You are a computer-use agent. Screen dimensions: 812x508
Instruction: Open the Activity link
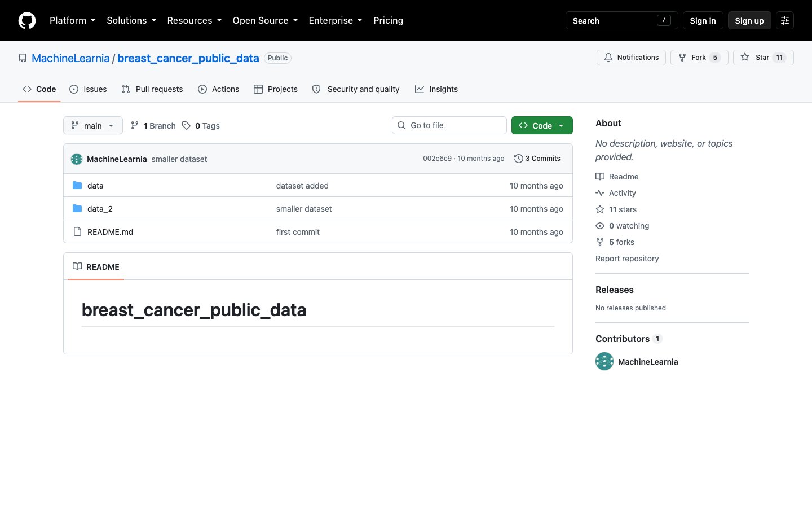(x=616, y=193)
